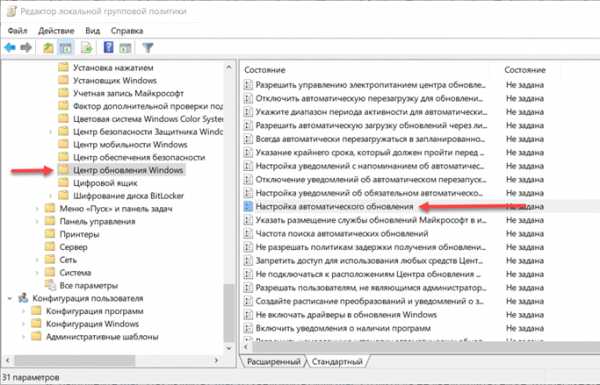Expand the Шифрование диска BitLocker folder

tap(51, 196)
